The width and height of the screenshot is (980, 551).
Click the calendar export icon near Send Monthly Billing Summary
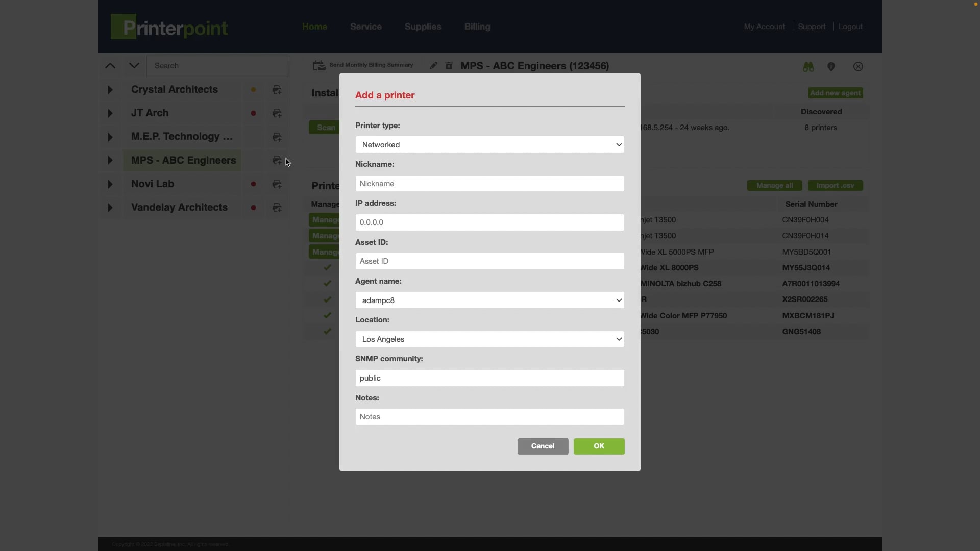318,65
